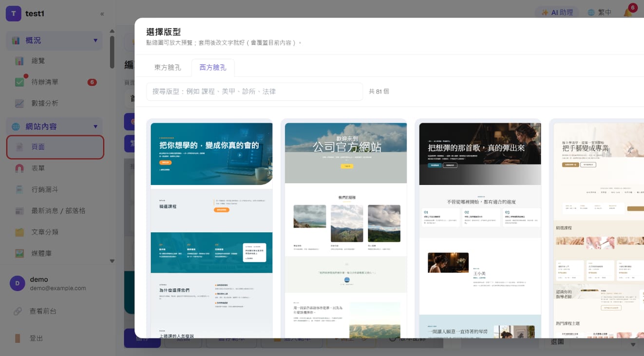
Task: Switch to 西方臉孔 tab
Action: coord(213,68)
